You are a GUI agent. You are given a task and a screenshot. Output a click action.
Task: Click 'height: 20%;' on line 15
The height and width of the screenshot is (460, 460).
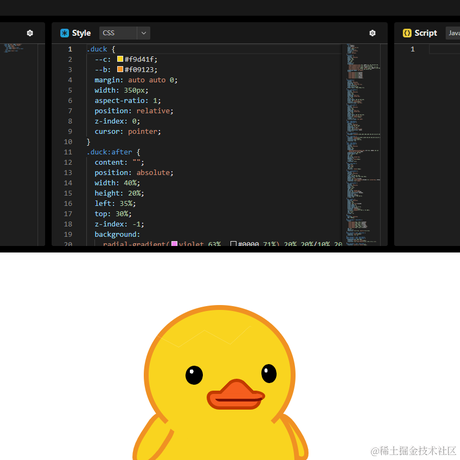tap(119, 193)
